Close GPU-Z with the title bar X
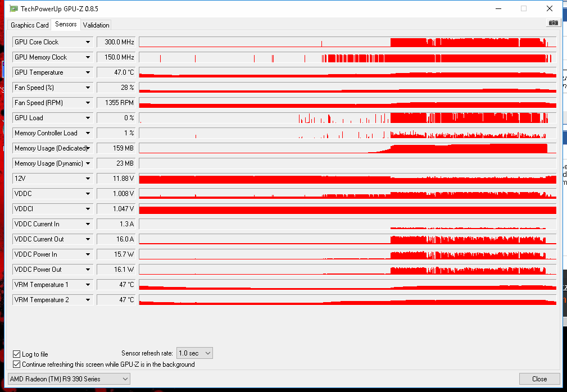 (x=549, y=8)
